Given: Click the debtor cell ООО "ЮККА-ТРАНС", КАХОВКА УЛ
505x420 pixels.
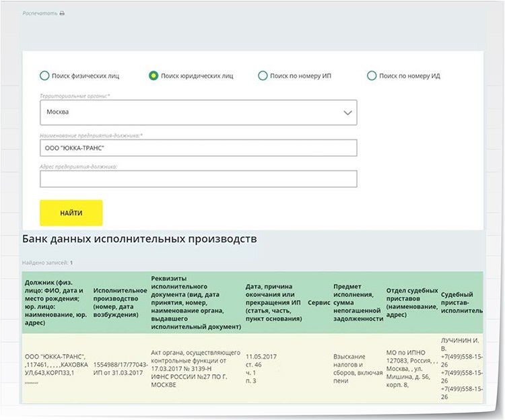Looking at the screenshot, I should point(56,368).
